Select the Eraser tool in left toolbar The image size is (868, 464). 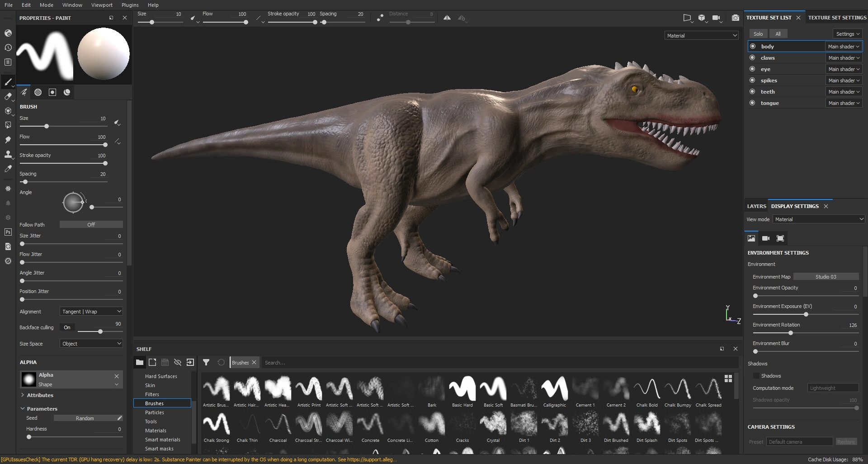8,96
